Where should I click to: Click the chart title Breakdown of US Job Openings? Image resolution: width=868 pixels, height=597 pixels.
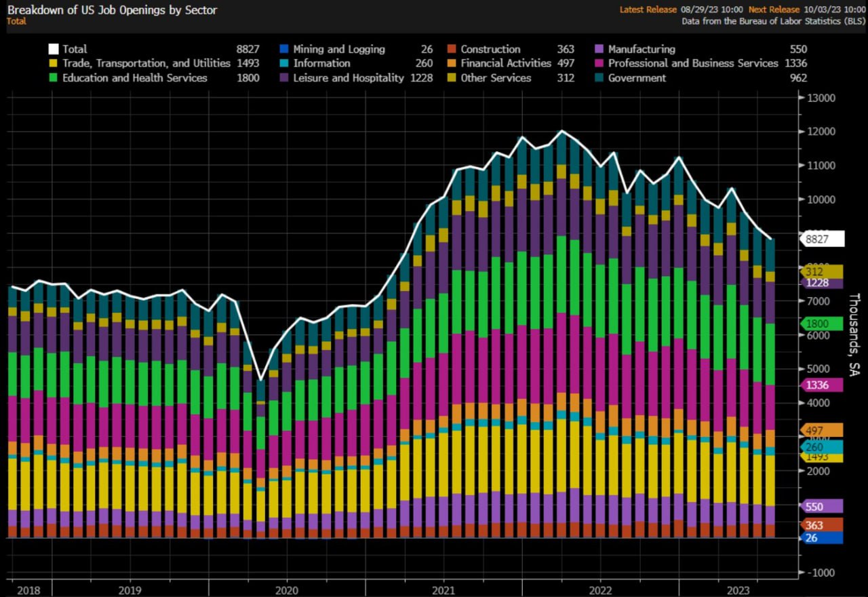pos(112,10)
